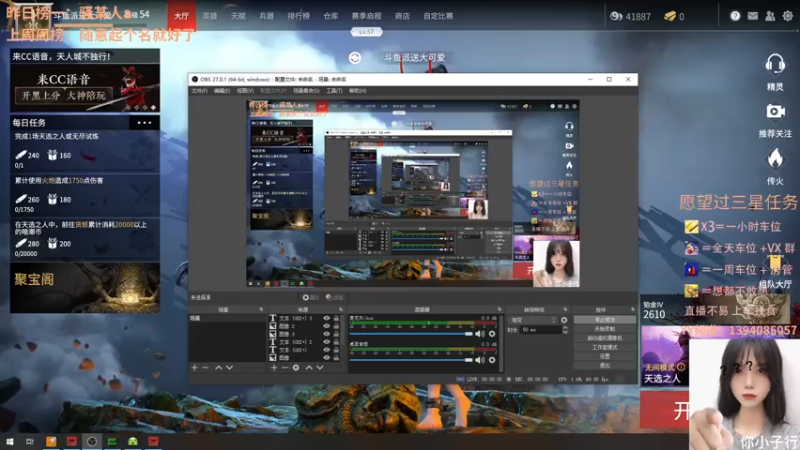Move the source down in the sources panel
Image resolution: width=800 pixels, height=450 pixels.
click(x=320, y=367)
